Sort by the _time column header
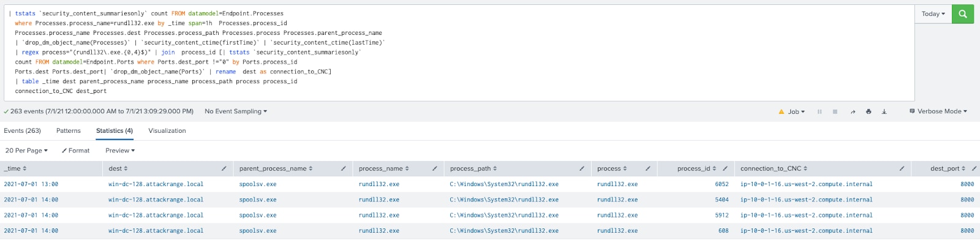This screenshot has width=980, height=240. (15, 168)
